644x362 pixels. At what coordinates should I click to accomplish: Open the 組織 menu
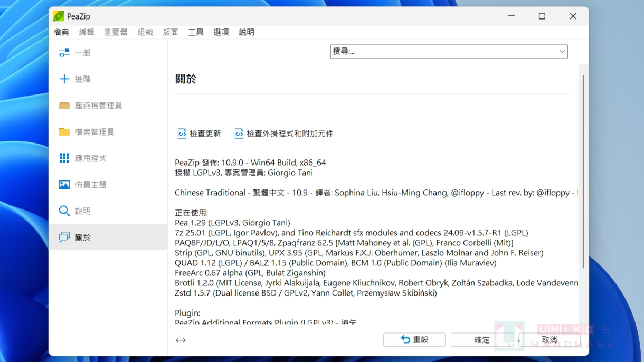click(145, 32)
